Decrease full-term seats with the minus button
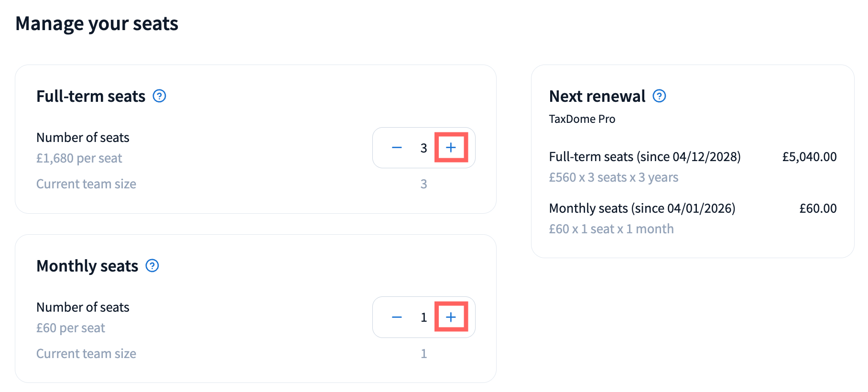 point(397,148)
